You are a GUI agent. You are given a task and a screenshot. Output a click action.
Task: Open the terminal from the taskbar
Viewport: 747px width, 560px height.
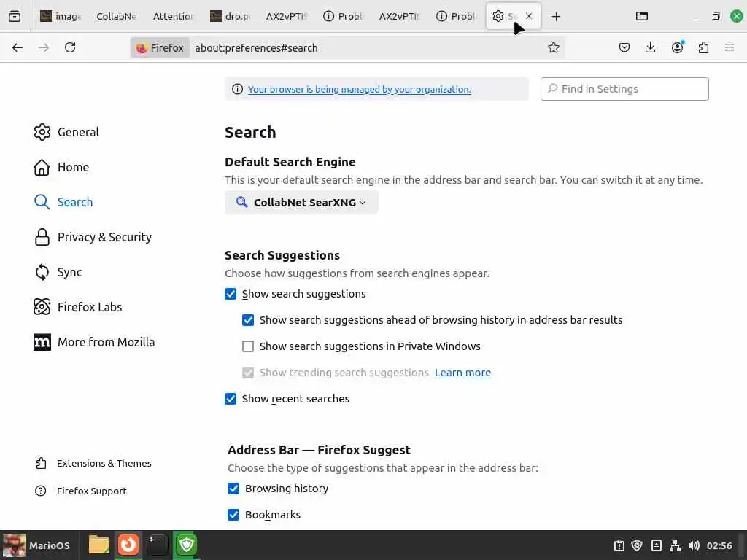[157, 545]
